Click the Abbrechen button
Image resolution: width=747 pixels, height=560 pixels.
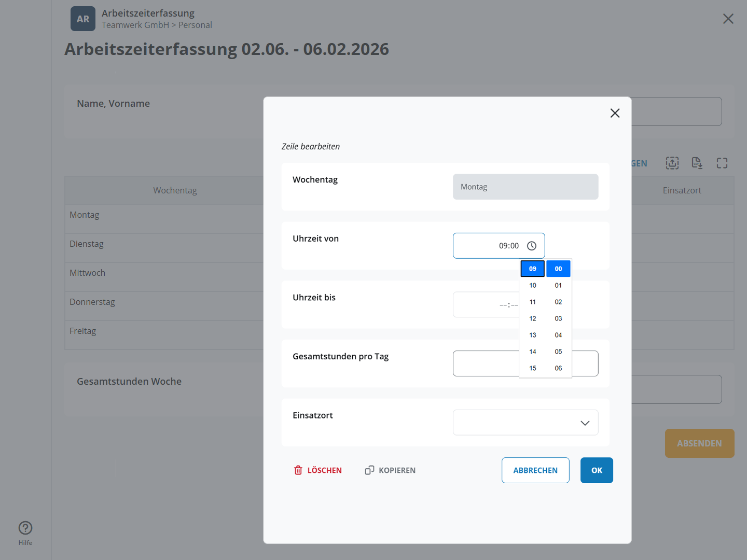(535, 470)
